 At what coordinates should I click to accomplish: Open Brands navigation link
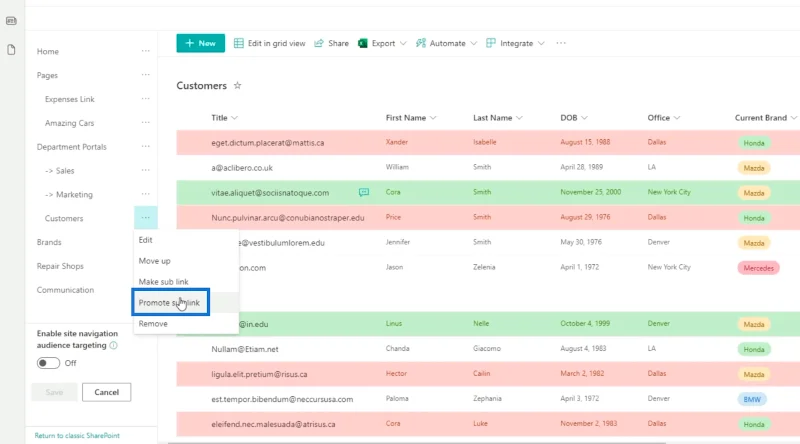point(49,242)
